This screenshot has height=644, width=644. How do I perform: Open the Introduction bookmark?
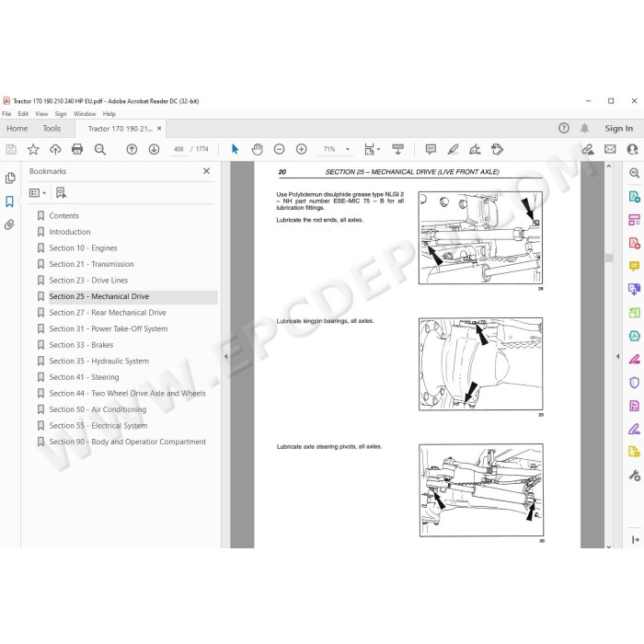[x=70, y=232]
